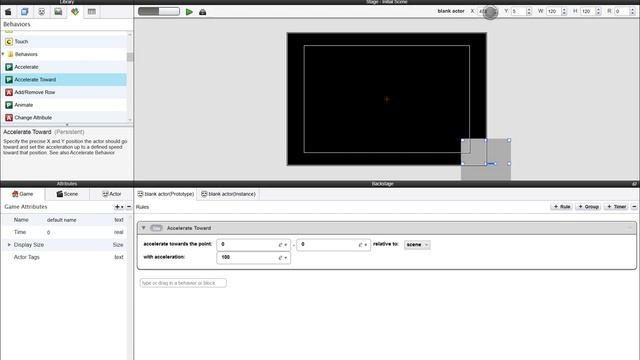Select the Name attribute row
640x360 pixels.
pyautogui.click(x=64, y=220)
